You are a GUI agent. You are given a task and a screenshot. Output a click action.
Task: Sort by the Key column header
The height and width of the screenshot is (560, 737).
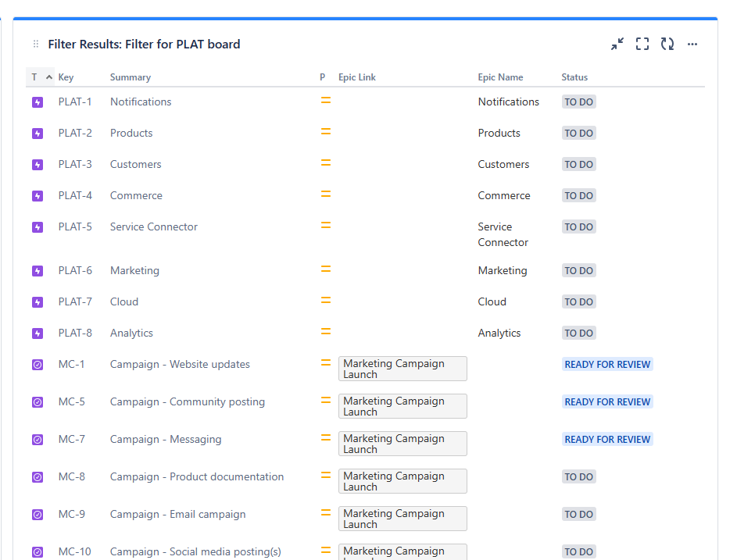tap(66, 77)
